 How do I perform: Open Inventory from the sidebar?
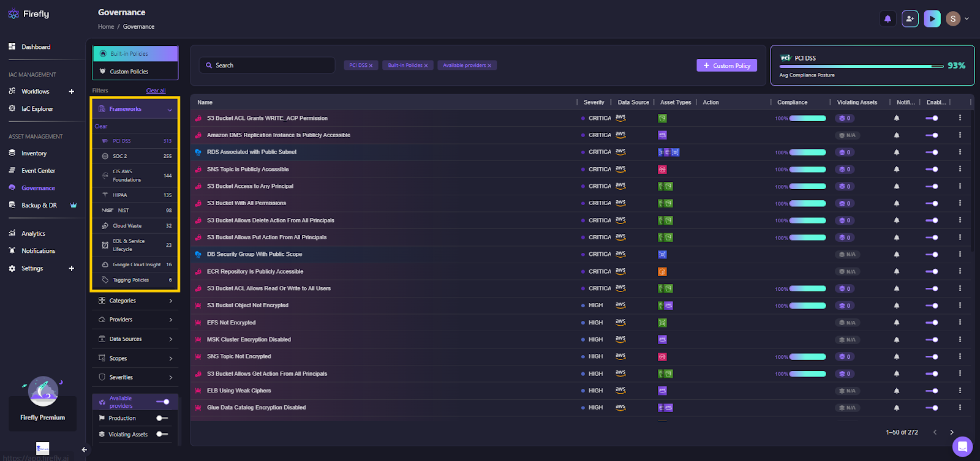(34, 154)
